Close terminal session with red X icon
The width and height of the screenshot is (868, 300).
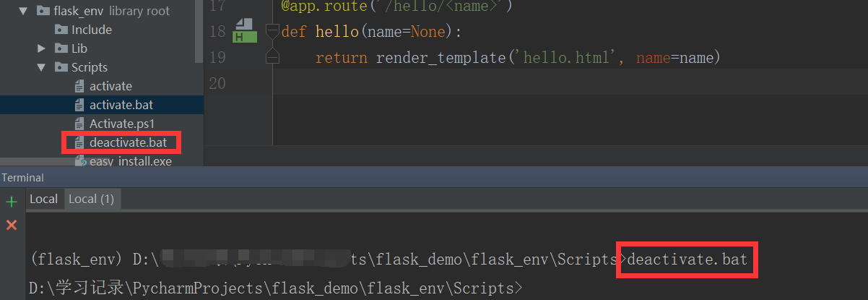pyautogui.click(x=11, y=226)
